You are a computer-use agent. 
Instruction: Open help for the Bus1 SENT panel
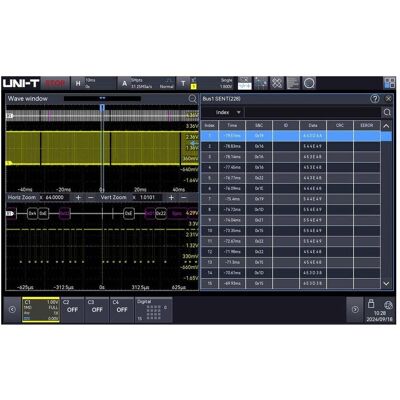click(375, 99)
